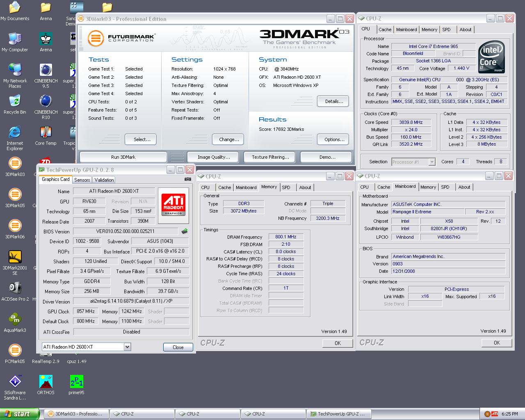The height and width of the screenshot is (420, 525).
Task: Open the Arena folder icon
Action: 46,11
